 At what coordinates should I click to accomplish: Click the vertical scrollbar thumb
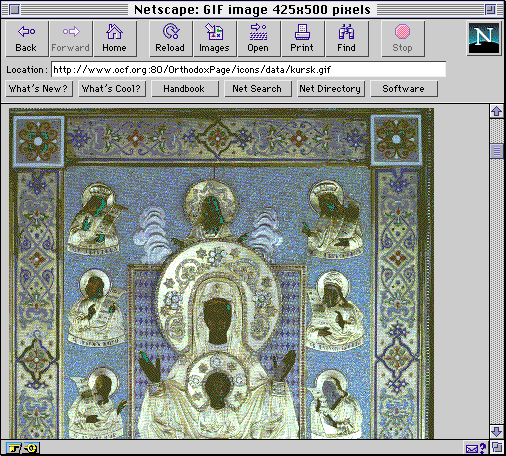coord(496,151)
